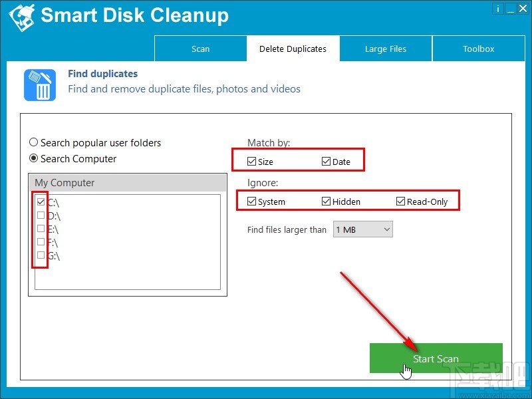Open the 1 MB file size dropdown
This screenshot has height=399, width=532.
point(362,229)
